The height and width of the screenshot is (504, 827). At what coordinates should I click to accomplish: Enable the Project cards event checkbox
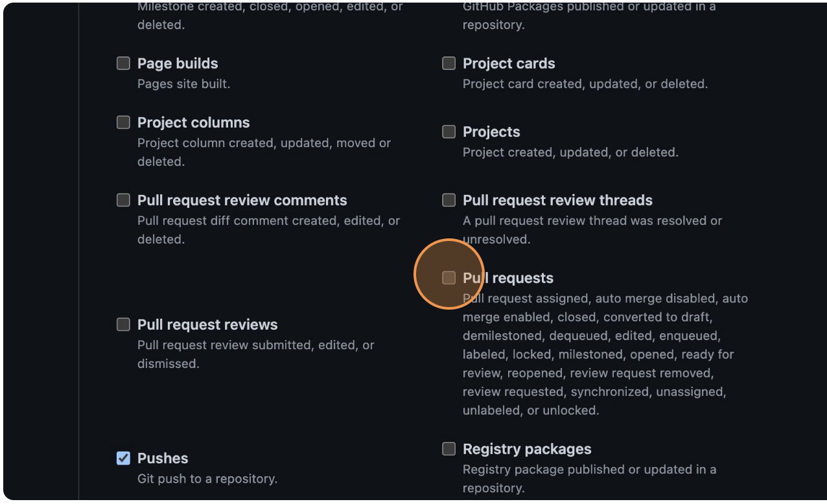pos(448,63)
